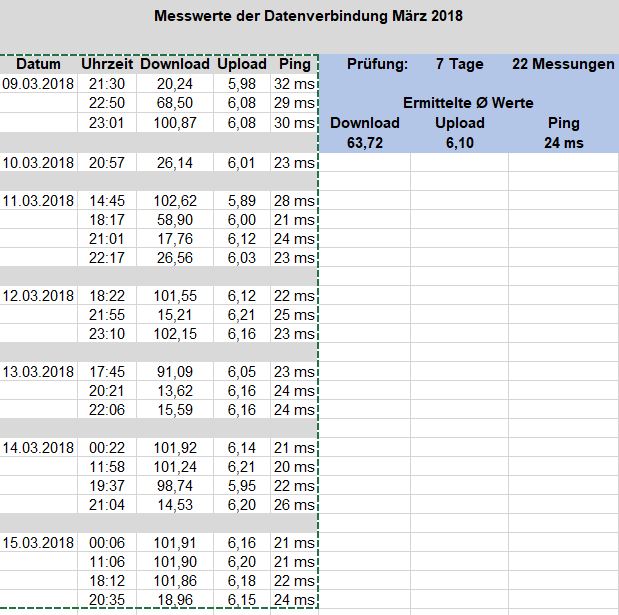Select ping value 20 ms
619x615 pixels.
coord(294,467)
